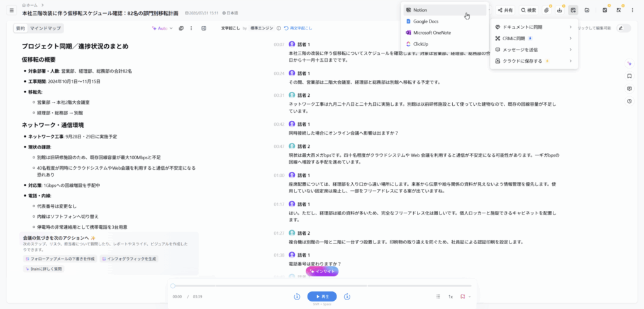
Task: Click the 2026/07/31 15:11 date label
Action: [x=202, y=13]
